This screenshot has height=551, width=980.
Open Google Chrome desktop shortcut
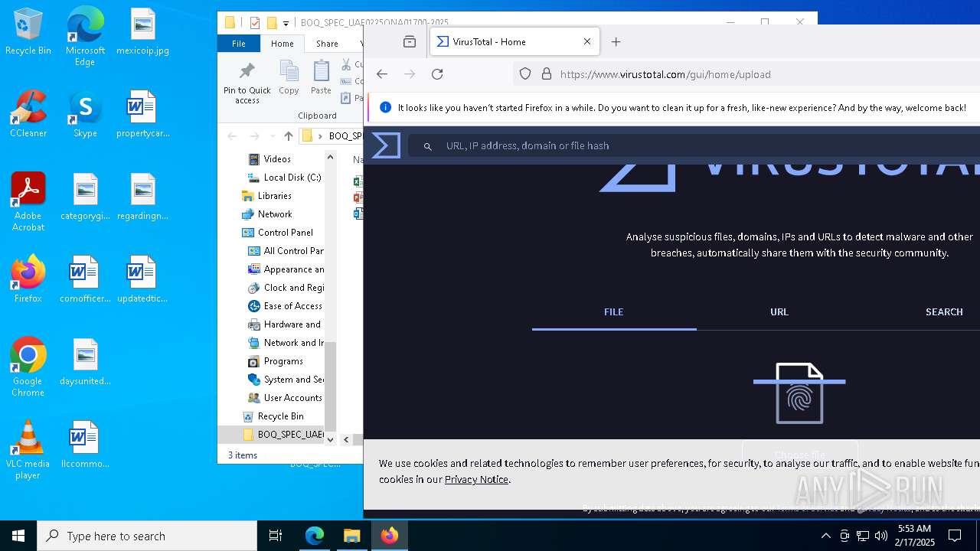point(28,368)
